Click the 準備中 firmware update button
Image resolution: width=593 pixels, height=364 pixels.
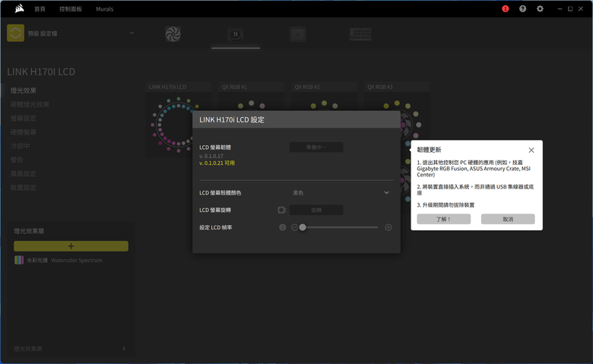316,147
